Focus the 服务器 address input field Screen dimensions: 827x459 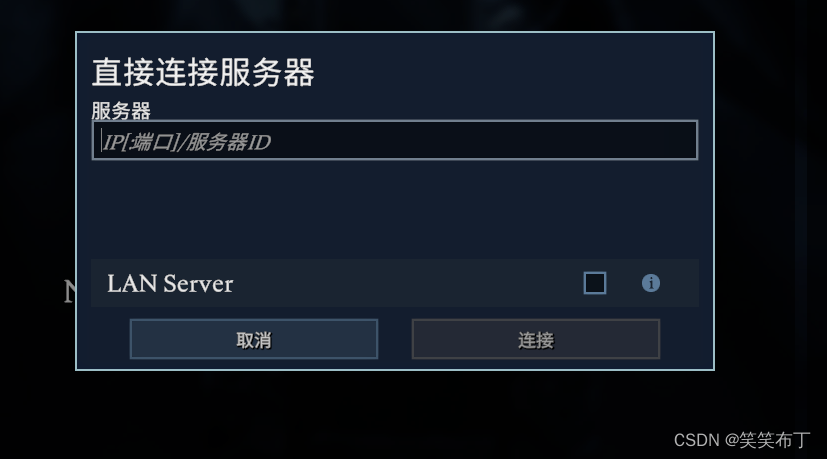pyautogui.click(x=395, y=140)
